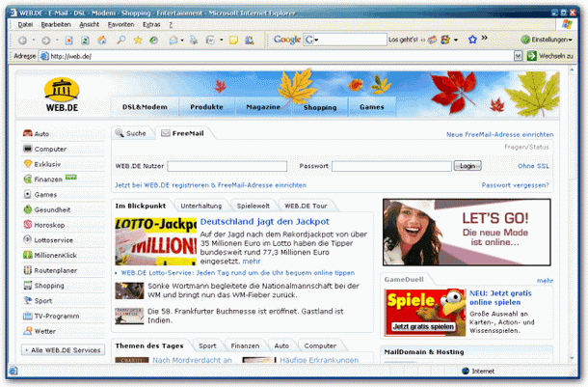Refresh the page with the Refresh icon

click(x=85, y=41)
